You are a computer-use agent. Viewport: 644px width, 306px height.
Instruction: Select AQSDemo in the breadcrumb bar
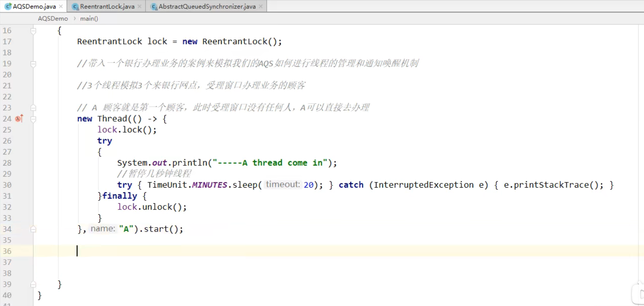click(53, 19)
